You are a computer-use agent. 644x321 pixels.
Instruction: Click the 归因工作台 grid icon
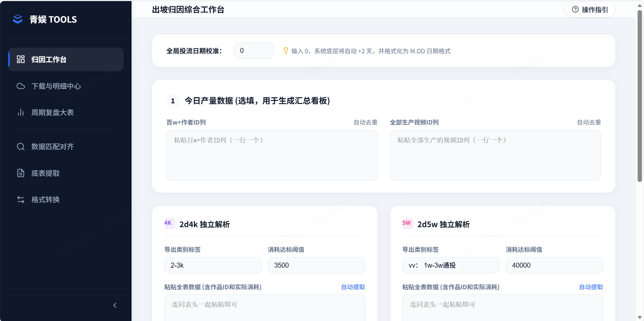pyautogui.click(x=21, y=59)
